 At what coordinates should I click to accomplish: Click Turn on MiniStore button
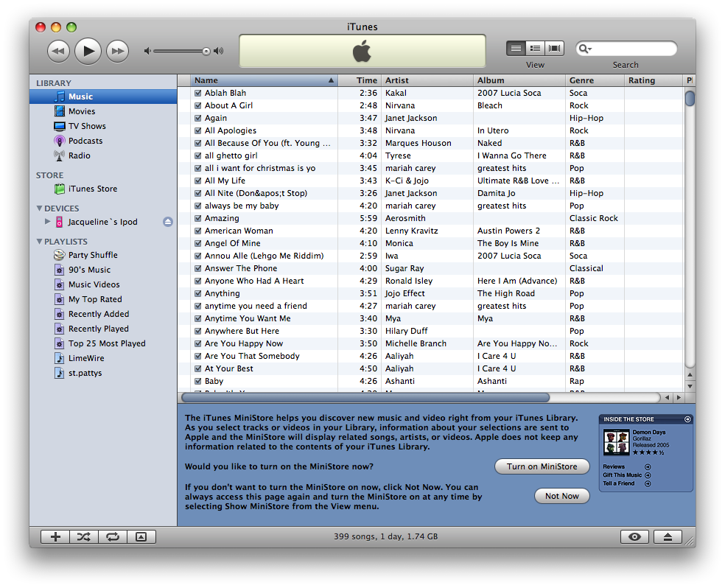542,466
